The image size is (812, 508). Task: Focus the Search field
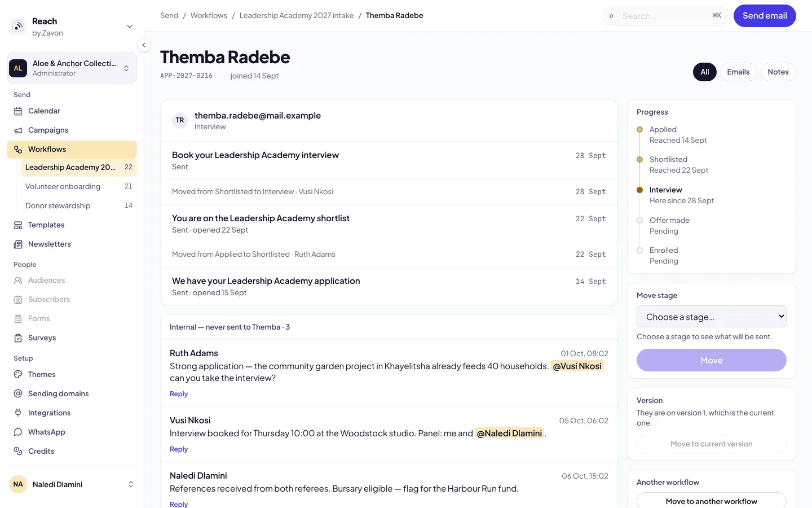[x=665, y=16]
